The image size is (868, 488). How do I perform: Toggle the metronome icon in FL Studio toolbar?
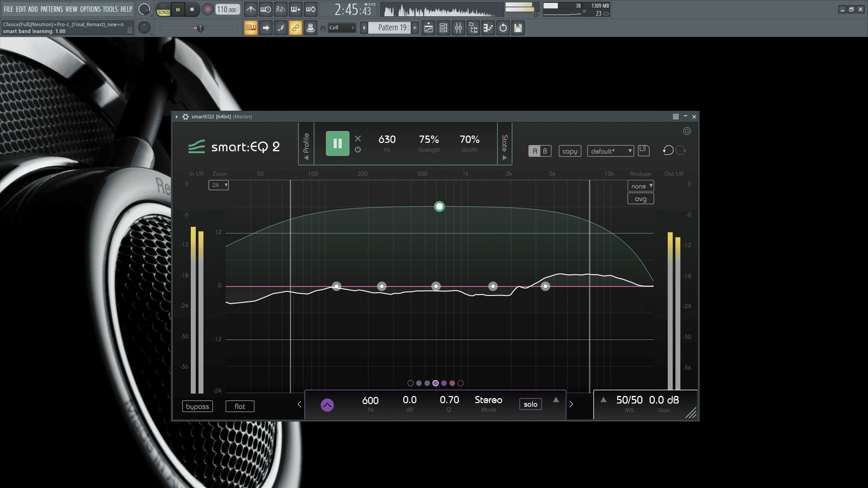251,9
